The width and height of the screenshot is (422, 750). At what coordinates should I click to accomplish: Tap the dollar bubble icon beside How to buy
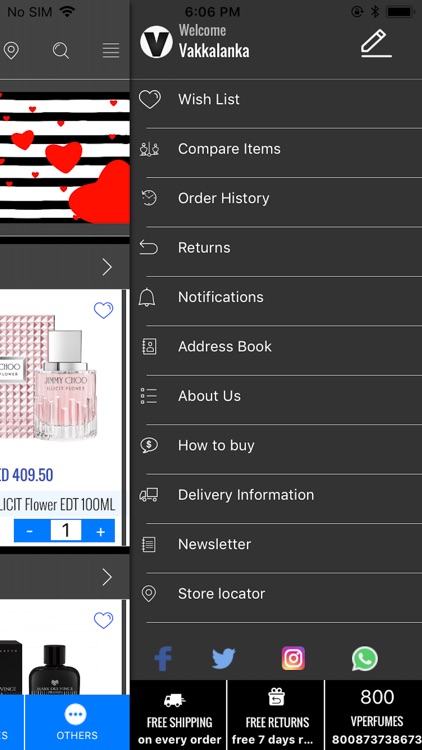[x=149, y=445]
